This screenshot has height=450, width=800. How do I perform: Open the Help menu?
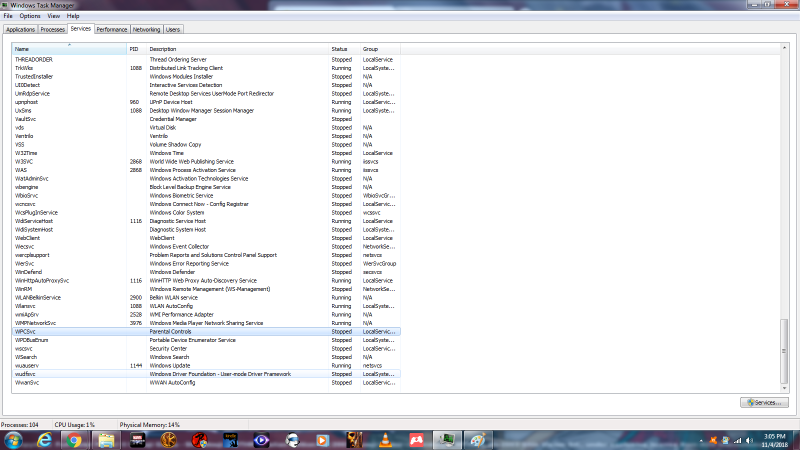pyautogui.click(x=73, y=16)
